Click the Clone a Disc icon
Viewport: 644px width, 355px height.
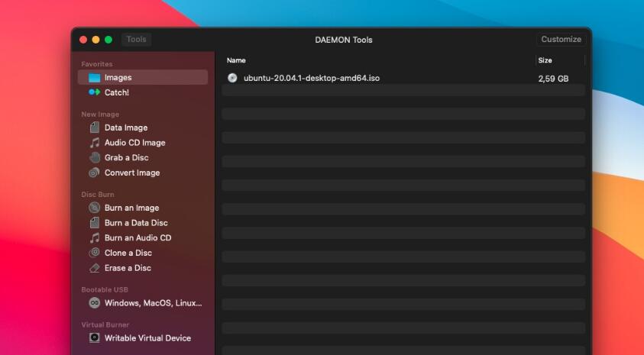point(95,253)
